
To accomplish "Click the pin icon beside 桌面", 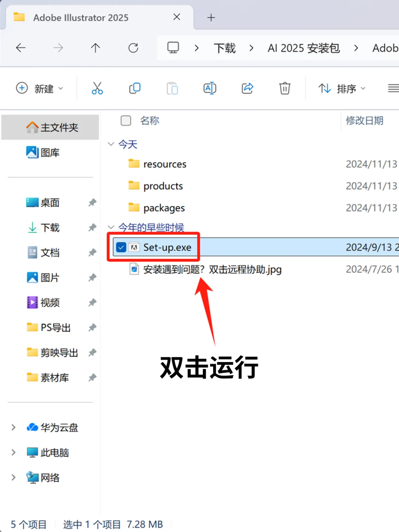I will (92, 202).
